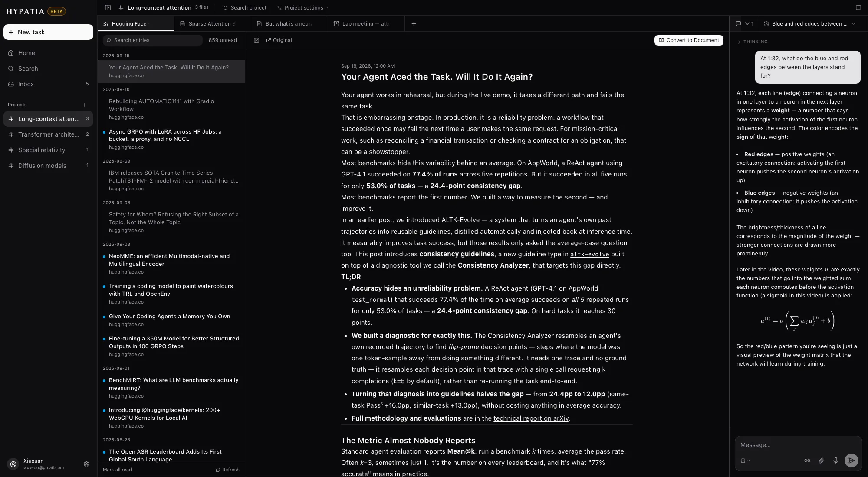Image resolution: width=868 pixels, height=477 pixels.
Task: Switch to the Sparse Attention tab
Action: click(213, 24)
